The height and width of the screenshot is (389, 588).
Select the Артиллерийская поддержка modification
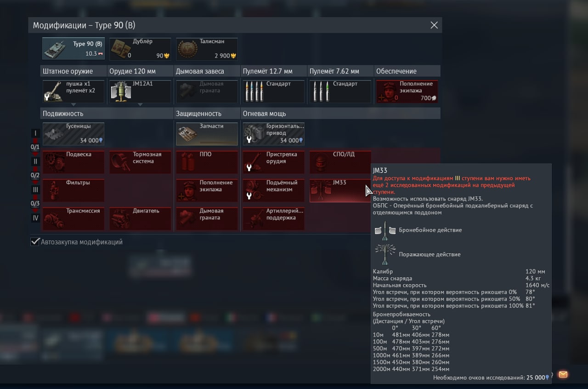[273, 219]
